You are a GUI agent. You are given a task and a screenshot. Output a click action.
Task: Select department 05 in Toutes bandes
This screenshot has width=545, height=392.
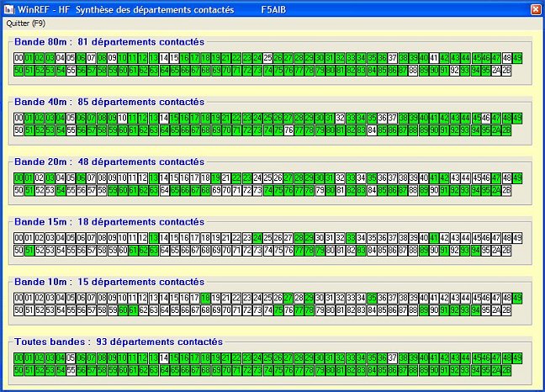click(x=71, y=358)
